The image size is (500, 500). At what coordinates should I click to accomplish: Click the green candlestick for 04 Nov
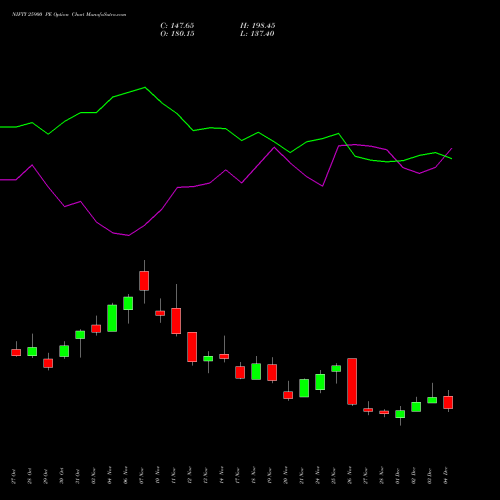[x=112, y=318]
